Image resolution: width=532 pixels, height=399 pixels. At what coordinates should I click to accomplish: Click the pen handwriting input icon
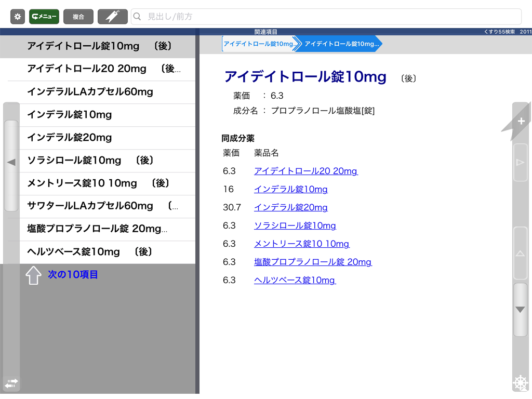pyautogui.click(x=113, y=17)
